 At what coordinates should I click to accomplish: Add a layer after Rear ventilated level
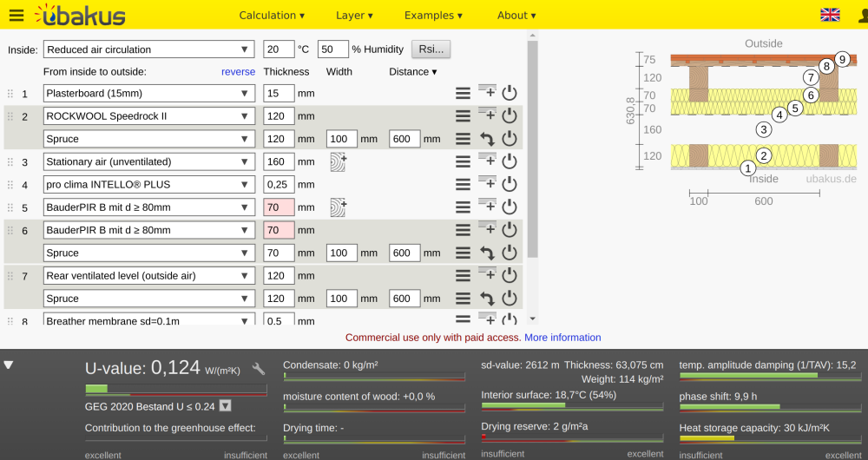coord(487,274)
